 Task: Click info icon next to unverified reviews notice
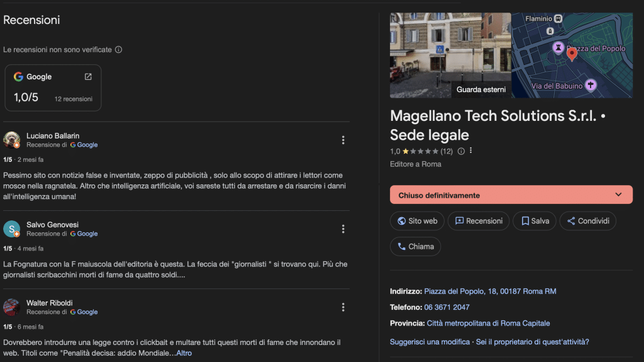[118, 49]
